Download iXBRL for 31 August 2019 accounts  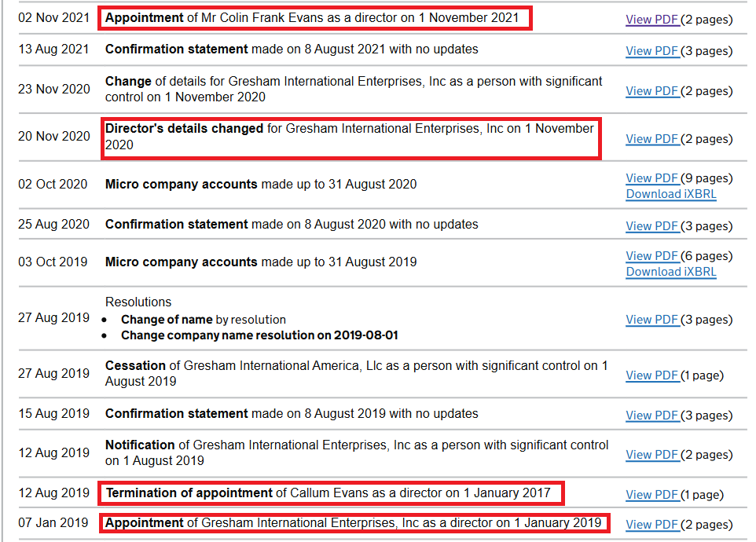pos(671,272)
